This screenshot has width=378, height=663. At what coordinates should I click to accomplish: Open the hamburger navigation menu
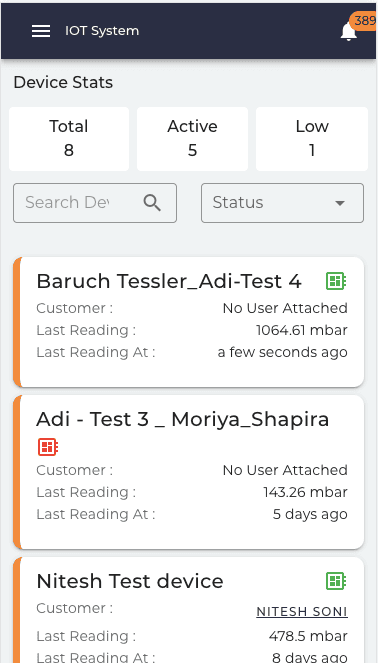pyautogui.click(x=41, y=31)
